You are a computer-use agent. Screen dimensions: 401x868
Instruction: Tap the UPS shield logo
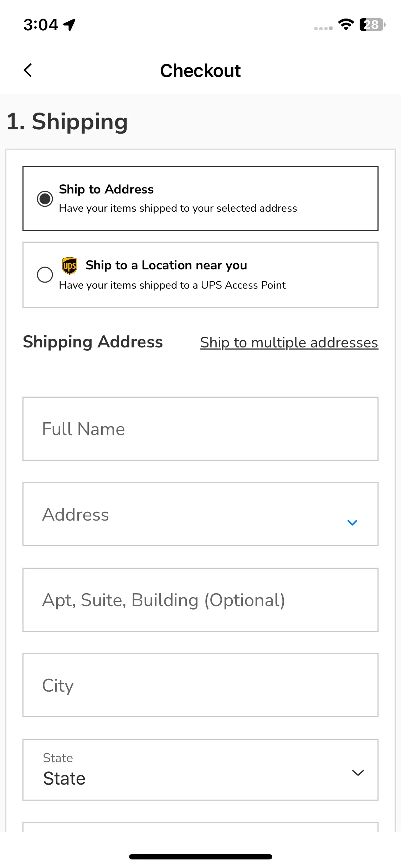coord(70,266)
